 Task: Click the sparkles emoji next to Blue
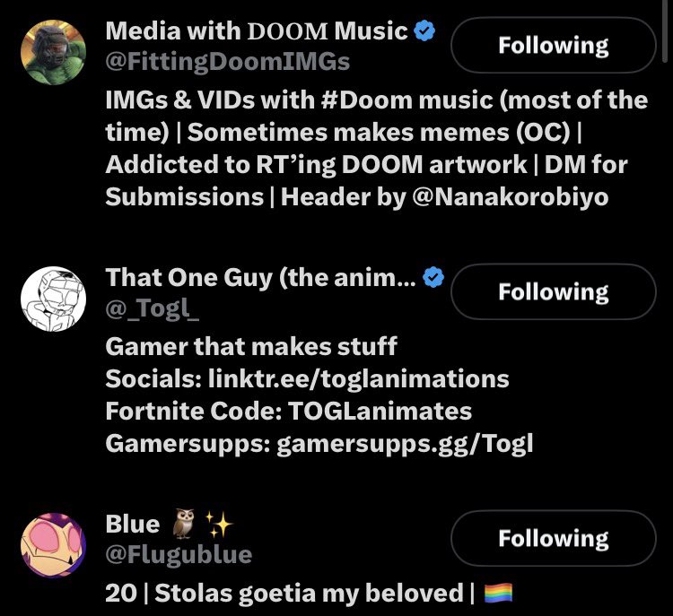point(219,524)
